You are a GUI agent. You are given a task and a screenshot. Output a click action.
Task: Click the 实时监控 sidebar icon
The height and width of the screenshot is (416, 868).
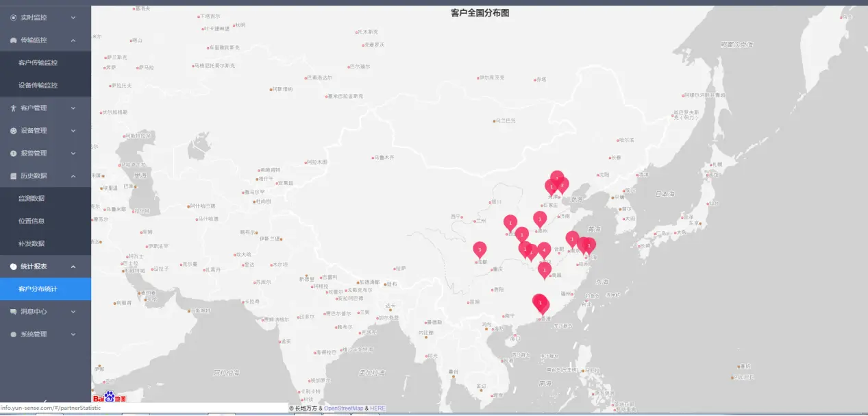point(14,17)
